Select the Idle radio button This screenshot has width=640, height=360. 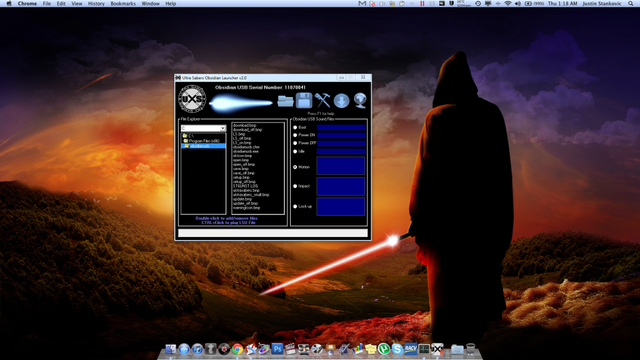(295, 151)
